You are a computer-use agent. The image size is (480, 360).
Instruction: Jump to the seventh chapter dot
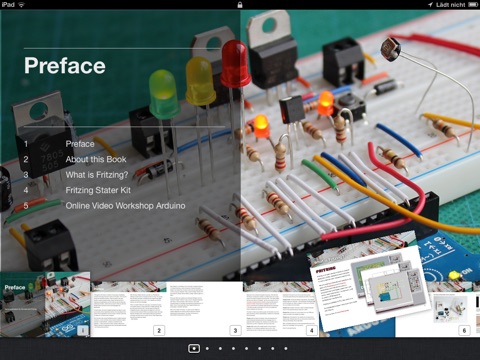pos(273,348)
